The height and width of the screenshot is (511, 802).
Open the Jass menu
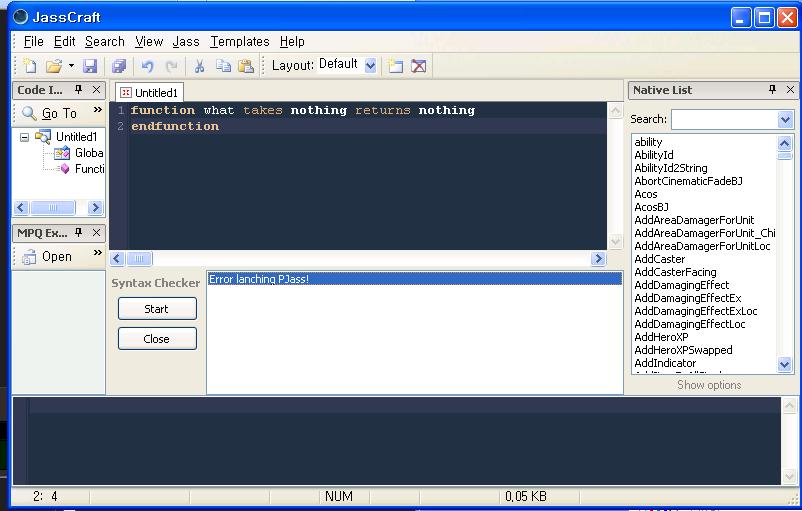tap(186, 41)
